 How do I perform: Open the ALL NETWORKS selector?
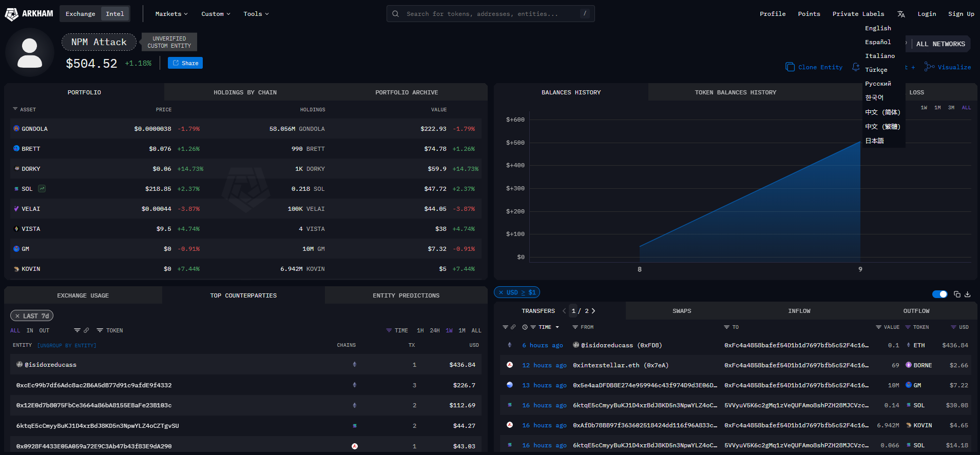tap(940, 44)
